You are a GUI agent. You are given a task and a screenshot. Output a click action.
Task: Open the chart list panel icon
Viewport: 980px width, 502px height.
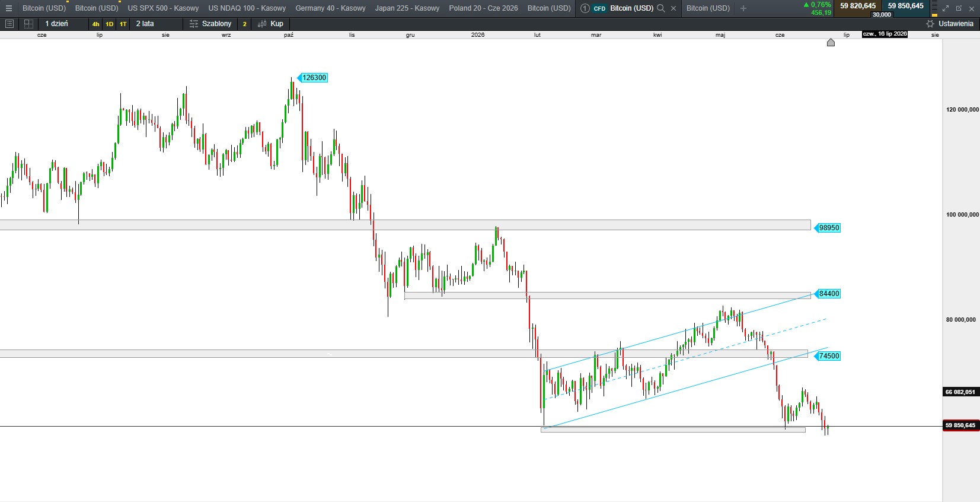pyautogui.click(x=9, y=24)
